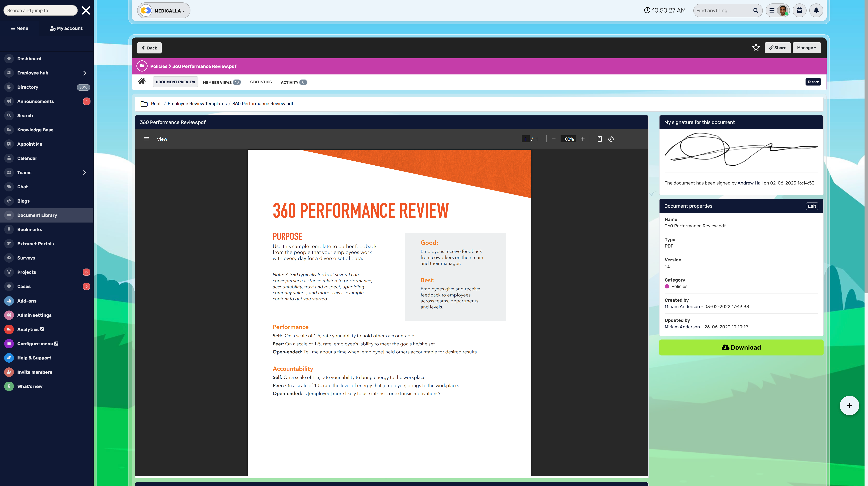Open the hamburger menu in the PDF viewer

click(146, 139)
